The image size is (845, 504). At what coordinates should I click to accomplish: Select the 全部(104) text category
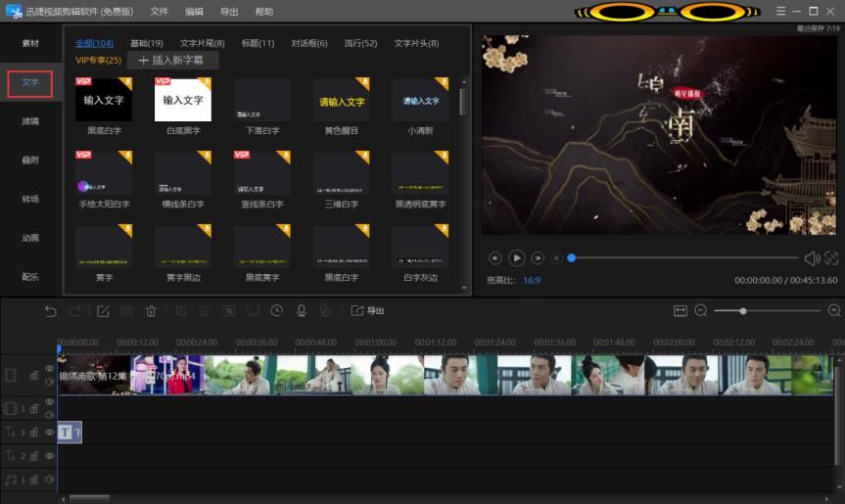94,43
